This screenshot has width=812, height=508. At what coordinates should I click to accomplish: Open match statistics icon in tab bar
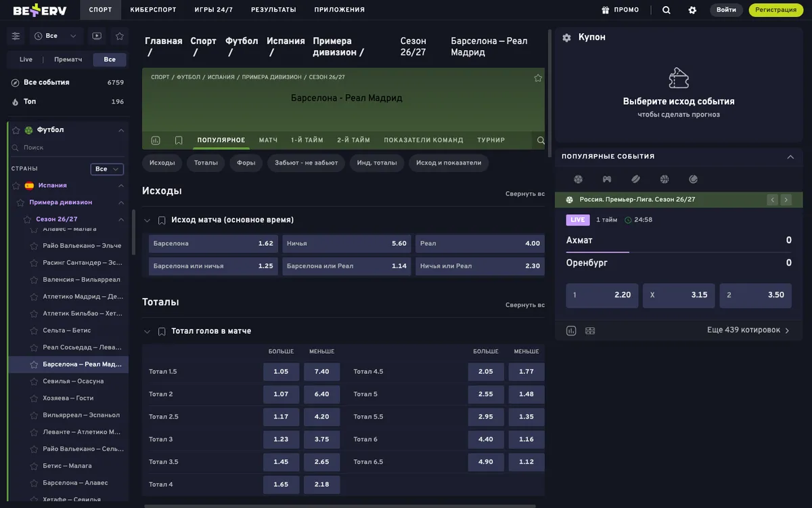156,140
